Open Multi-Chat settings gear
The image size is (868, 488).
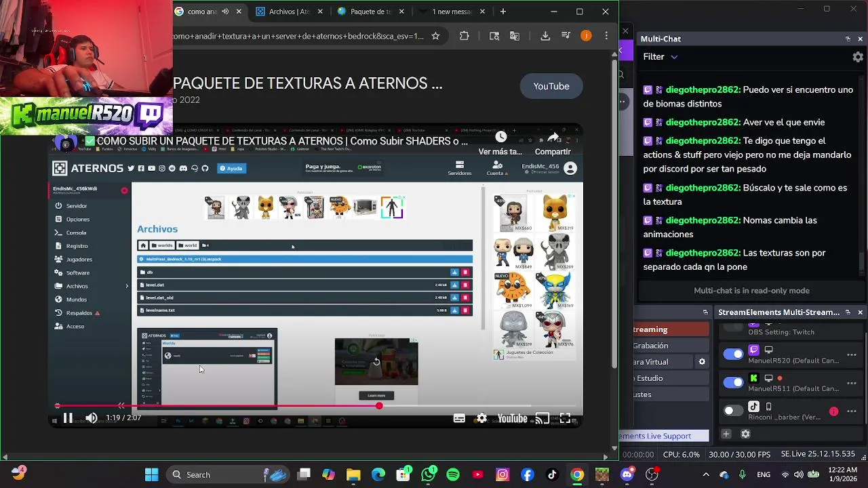click(858, 57)
